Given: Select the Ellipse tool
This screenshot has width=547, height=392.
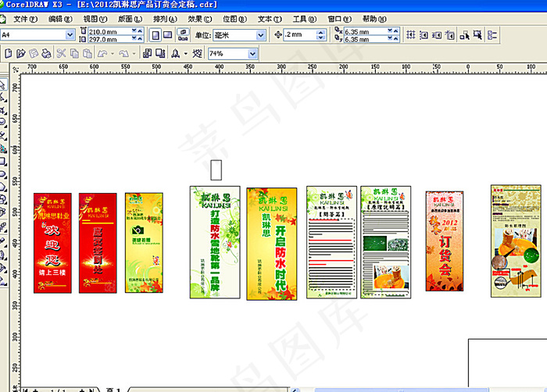Looking at the screenshot, I should click(x=3, y=174).
